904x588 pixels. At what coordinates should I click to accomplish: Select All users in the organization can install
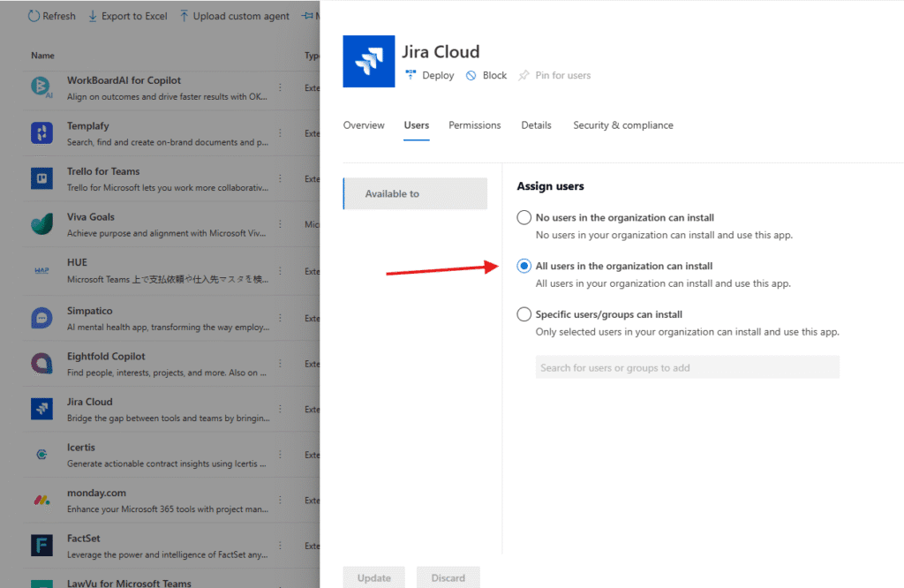click(524, 266)
